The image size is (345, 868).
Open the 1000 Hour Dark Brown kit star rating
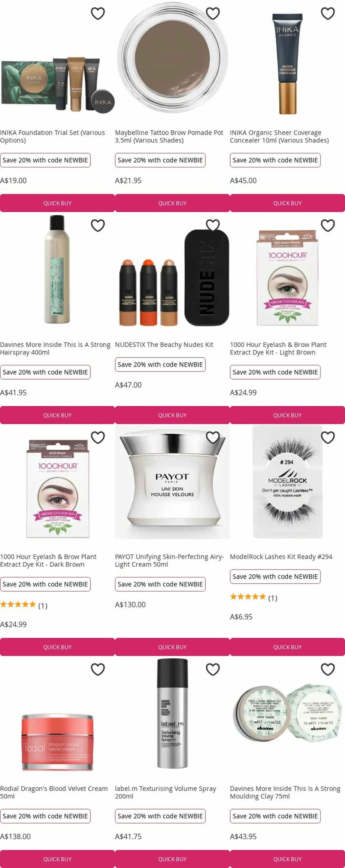[x=24, y=605]
